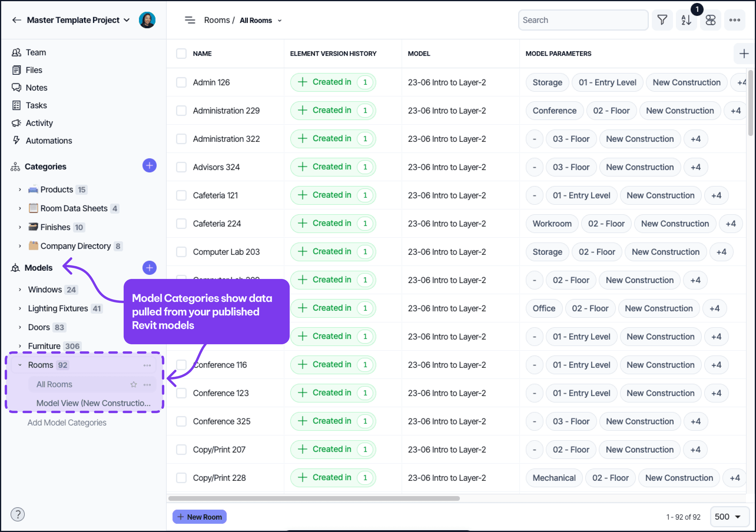Expand the Products category tree
The width and height of the screenshot is (756, 532).
tap(20, 189)
